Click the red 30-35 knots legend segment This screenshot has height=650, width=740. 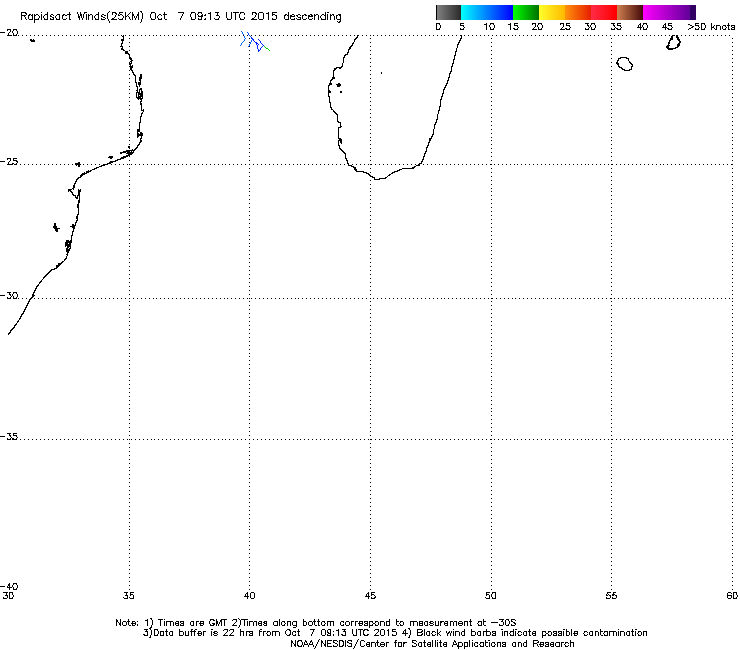pyautogui.click(x=604, y=12)
